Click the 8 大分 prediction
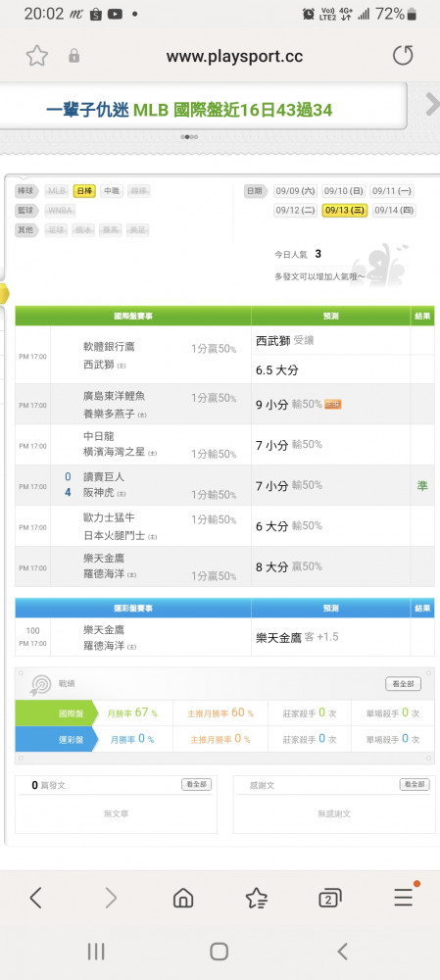This screenshot has width=440, height=980. 271,566
